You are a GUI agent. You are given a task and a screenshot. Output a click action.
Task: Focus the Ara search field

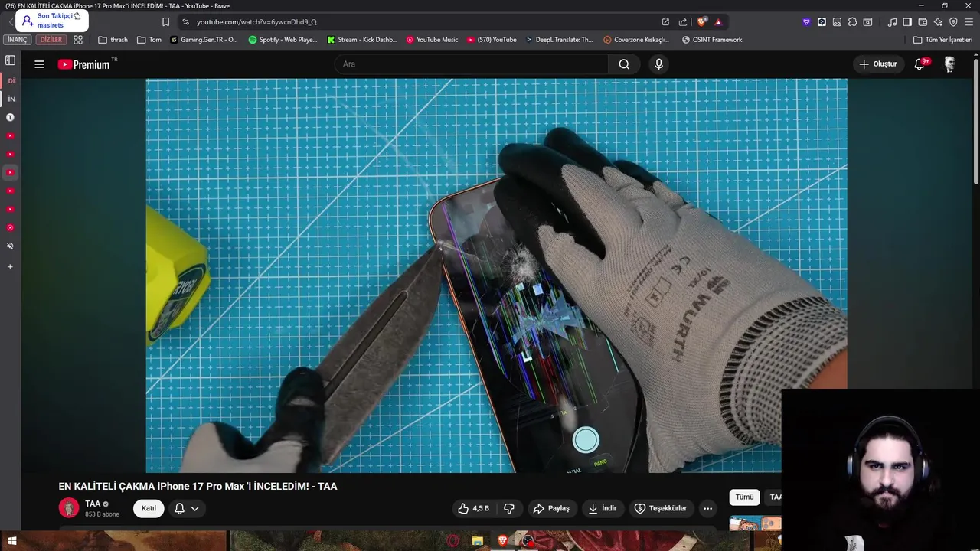coord(471,64)
